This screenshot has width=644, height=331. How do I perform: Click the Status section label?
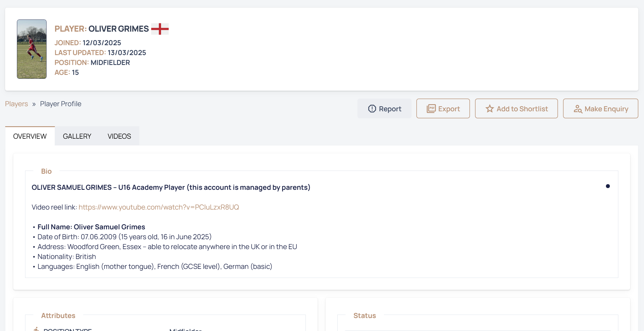point(364,315)
